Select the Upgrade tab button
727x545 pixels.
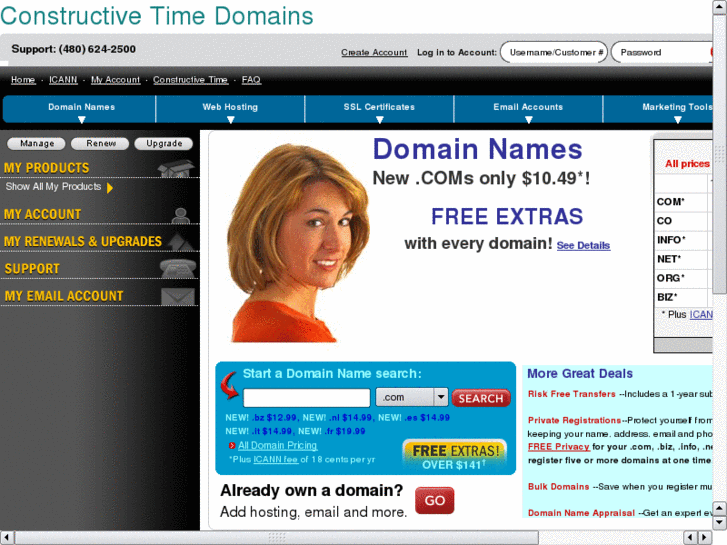[x=164, y=144]
